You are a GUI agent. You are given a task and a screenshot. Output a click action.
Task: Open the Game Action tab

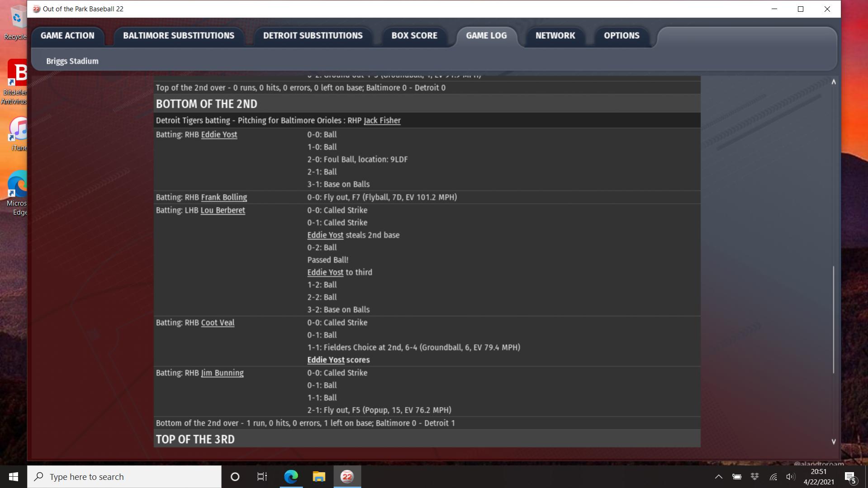pyautogui.click(x=67, y=36)
